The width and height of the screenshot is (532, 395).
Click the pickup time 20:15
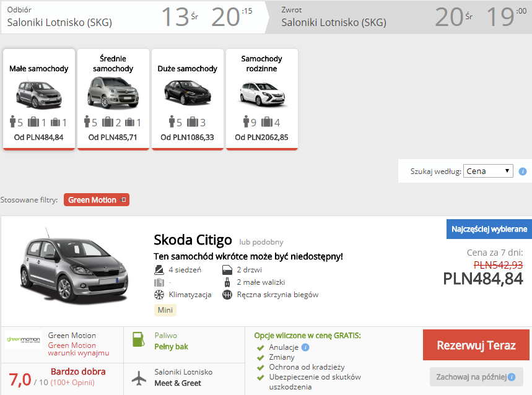pos(232,17)
